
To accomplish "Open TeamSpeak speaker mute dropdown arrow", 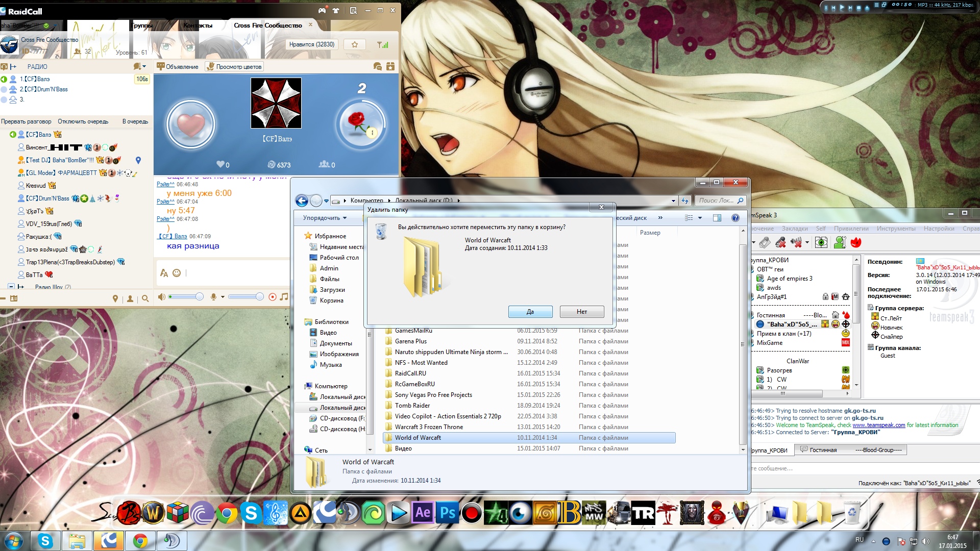I will [x=807, y=243].
